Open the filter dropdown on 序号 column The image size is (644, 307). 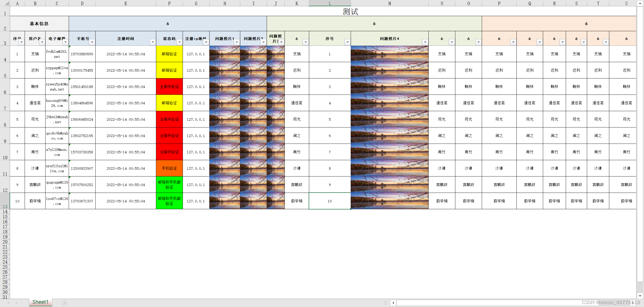click(x=21, y=42)
